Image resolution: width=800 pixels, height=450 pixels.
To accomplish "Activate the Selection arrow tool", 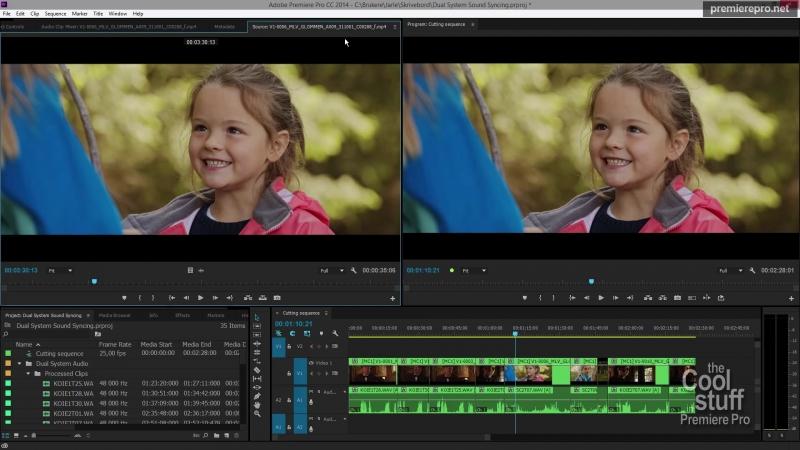I will [x=257, y=316].
